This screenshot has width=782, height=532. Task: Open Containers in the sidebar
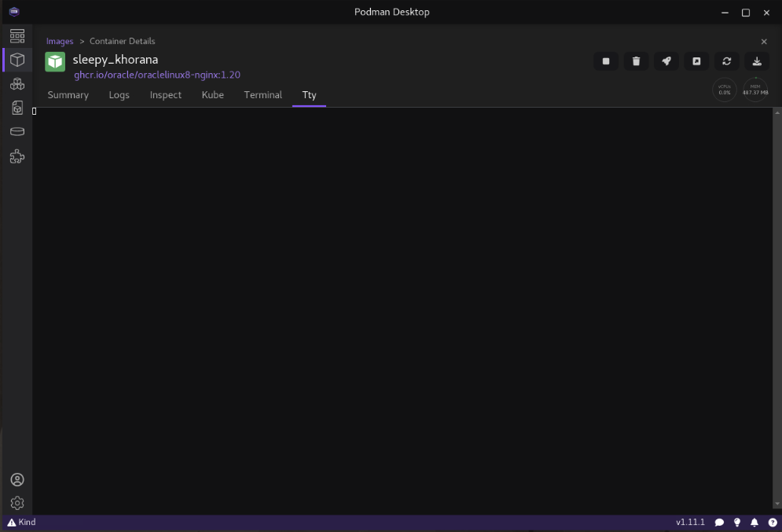tap(17, 60)
